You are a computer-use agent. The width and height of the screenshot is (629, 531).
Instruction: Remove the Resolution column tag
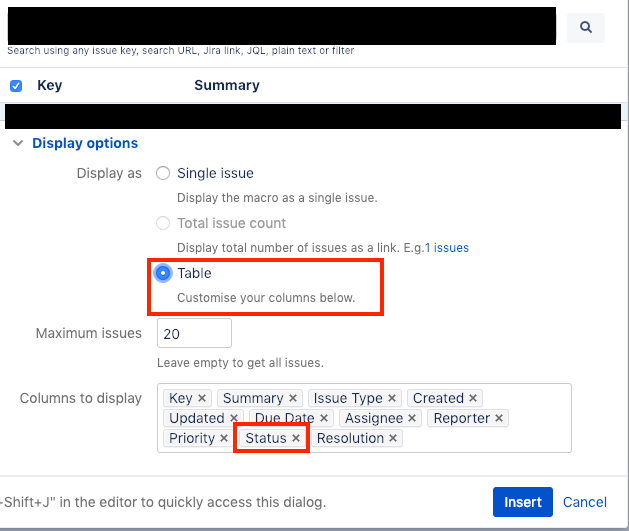coord(393,438)
